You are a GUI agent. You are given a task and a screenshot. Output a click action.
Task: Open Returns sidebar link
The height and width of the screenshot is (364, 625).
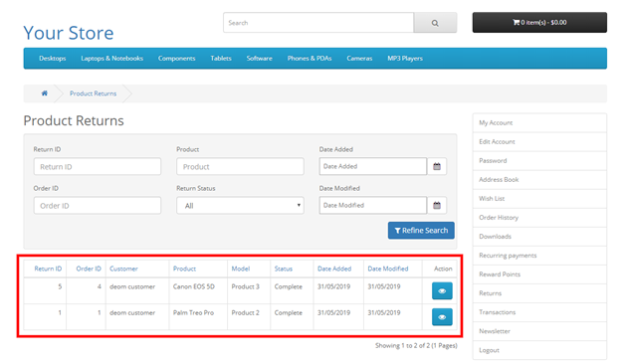click(x=539, y=293)
